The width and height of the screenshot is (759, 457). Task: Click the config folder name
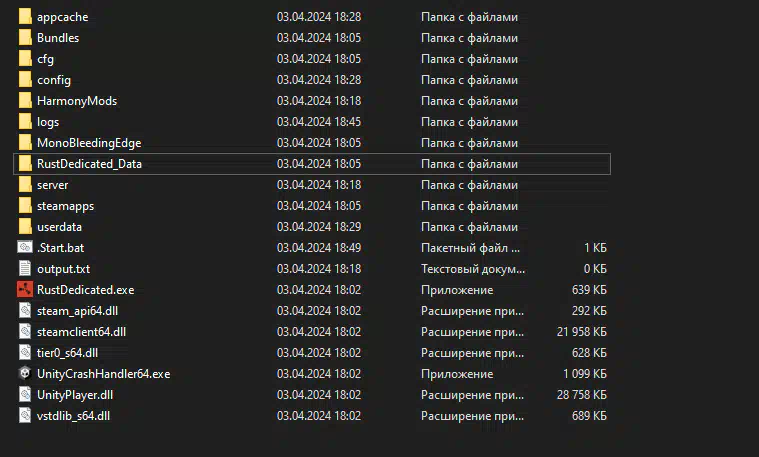[x=54, y=80]
